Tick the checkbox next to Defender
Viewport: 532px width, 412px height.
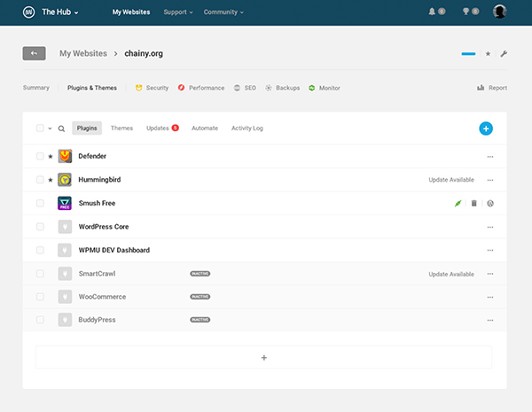(40, 156)
